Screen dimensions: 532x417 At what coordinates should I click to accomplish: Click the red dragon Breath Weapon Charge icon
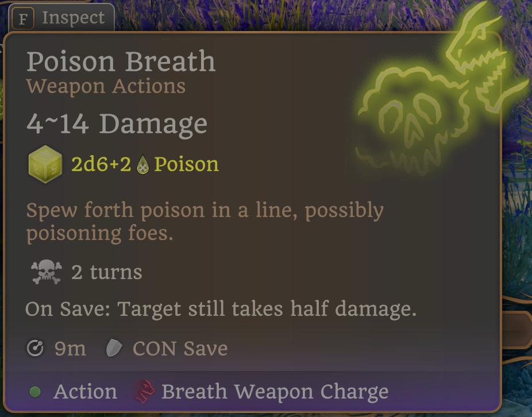point(144,392)
